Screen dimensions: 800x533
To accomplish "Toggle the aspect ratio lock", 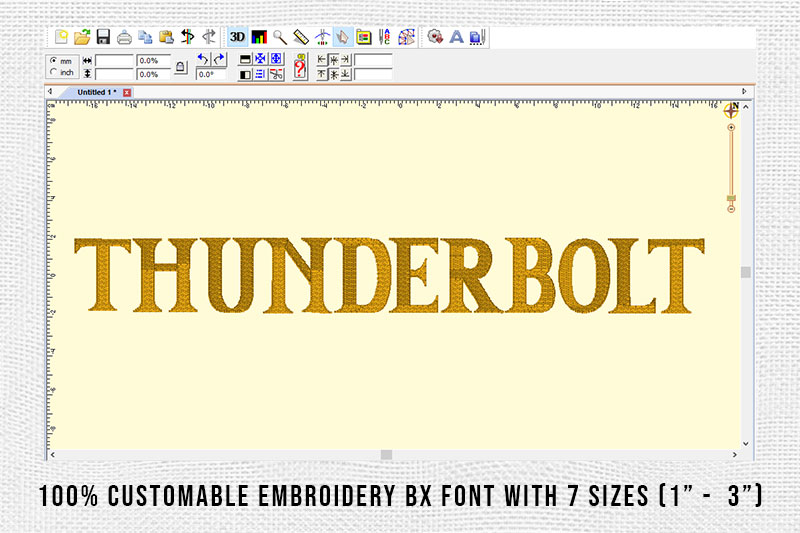I will pyautogui.click(x=181, y=67).
